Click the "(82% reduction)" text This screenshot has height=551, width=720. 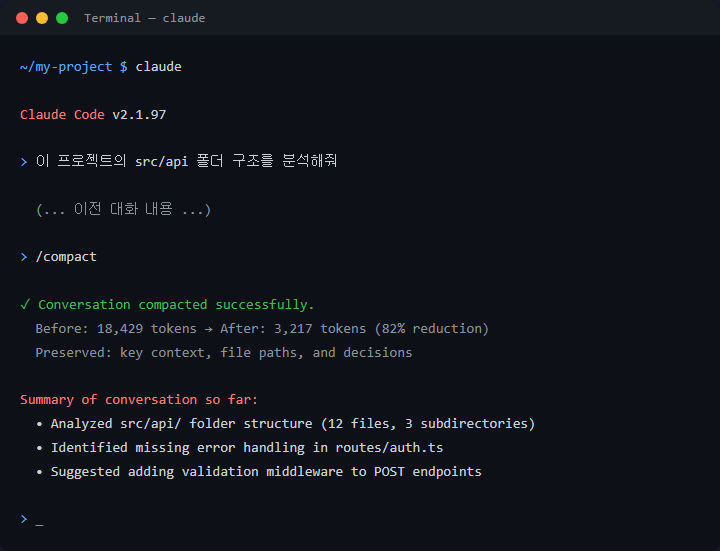(432, 329)
